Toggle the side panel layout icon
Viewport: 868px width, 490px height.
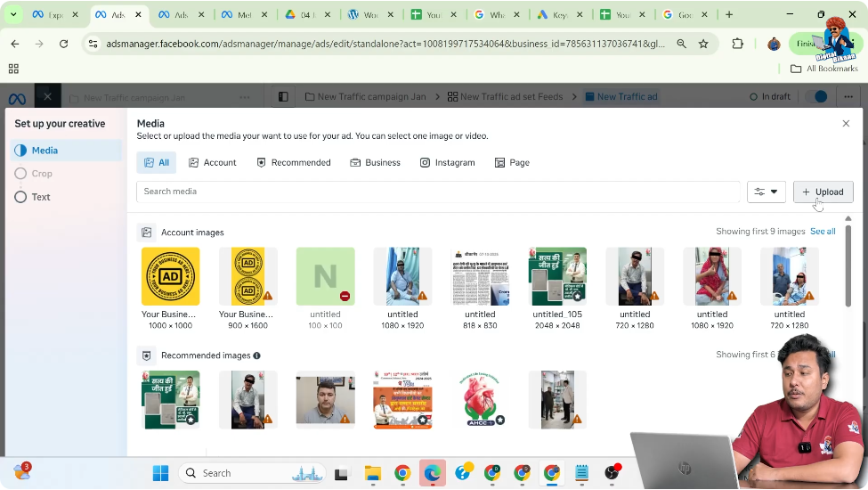coord(283,97)
